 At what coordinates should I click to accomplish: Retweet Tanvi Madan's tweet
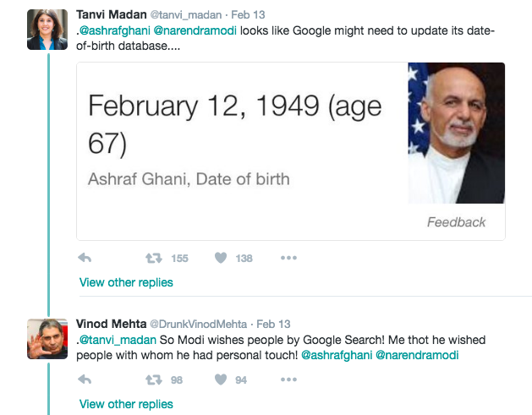(153, 258)
